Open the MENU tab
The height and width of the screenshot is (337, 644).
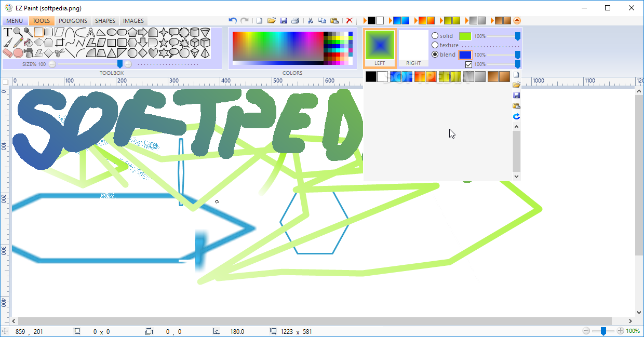coord(15,21)
